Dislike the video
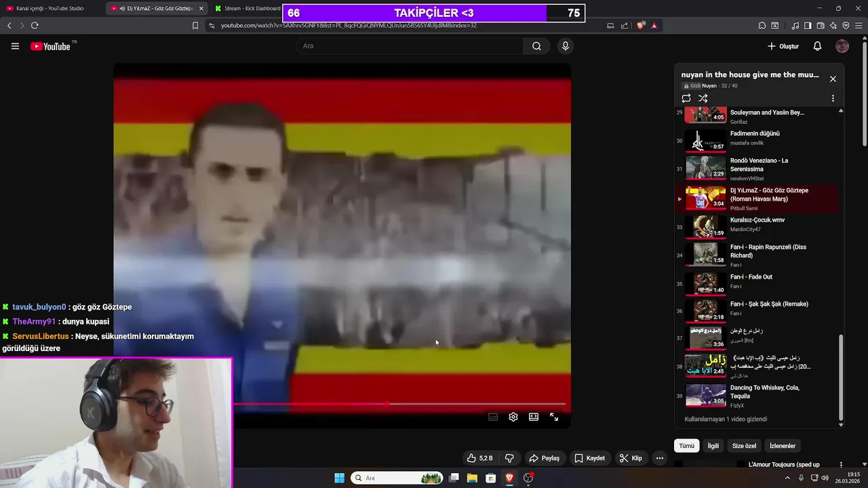The image size is (868, 488). click(x=509, y=458)
